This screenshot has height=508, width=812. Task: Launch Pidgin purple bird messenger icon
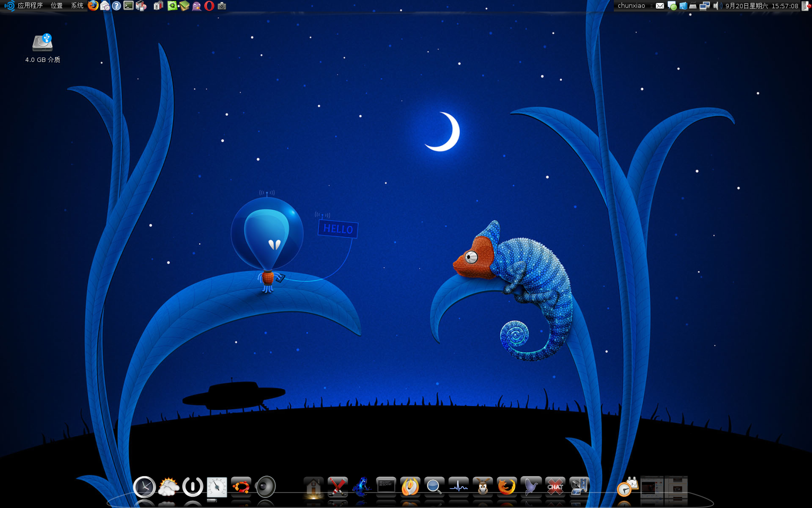197,6
